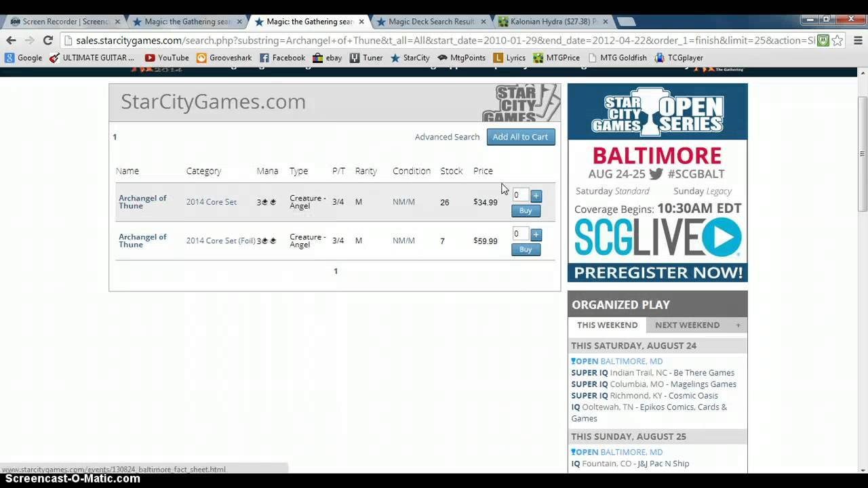
Task: Click quantity field for $34.99 card
Action: [x=519, y=195]
